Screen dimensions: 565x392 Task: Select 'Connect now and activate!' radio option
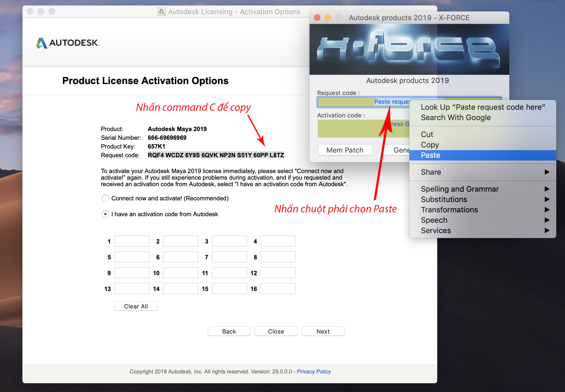[x=105, y=198]
